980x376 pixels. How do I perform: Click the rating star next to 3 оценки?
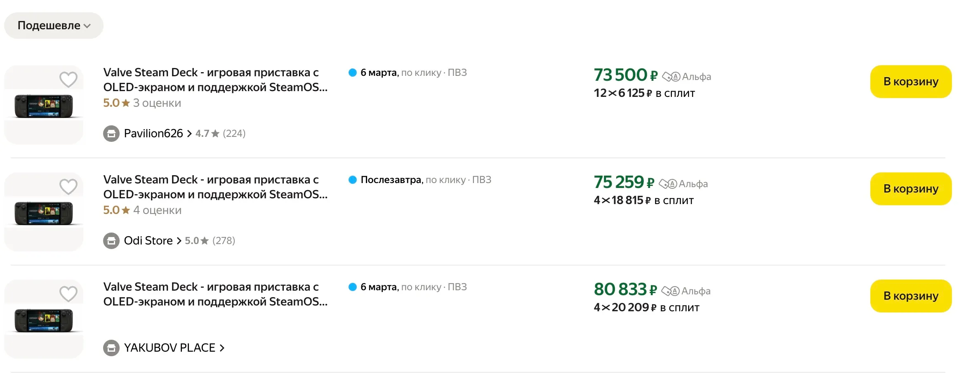pyautogui.click(x=126, y=103)
